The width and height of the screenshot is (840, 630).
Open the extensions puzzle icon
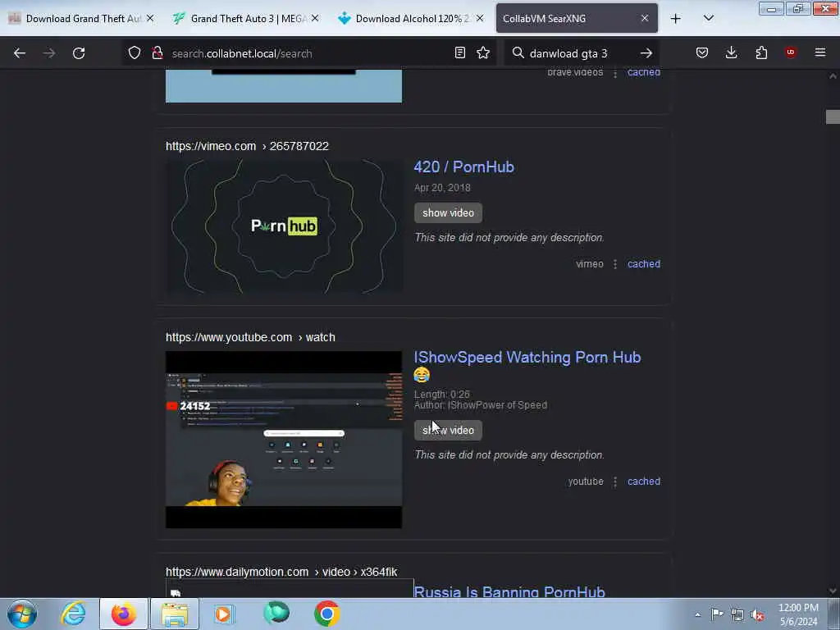tap(761, 52)
